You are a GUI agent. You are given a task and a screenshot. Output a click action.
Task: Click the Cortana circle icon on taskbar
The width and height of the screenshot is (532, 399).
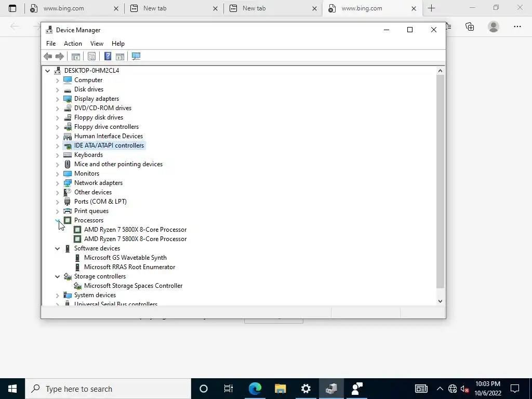point(203,389)
